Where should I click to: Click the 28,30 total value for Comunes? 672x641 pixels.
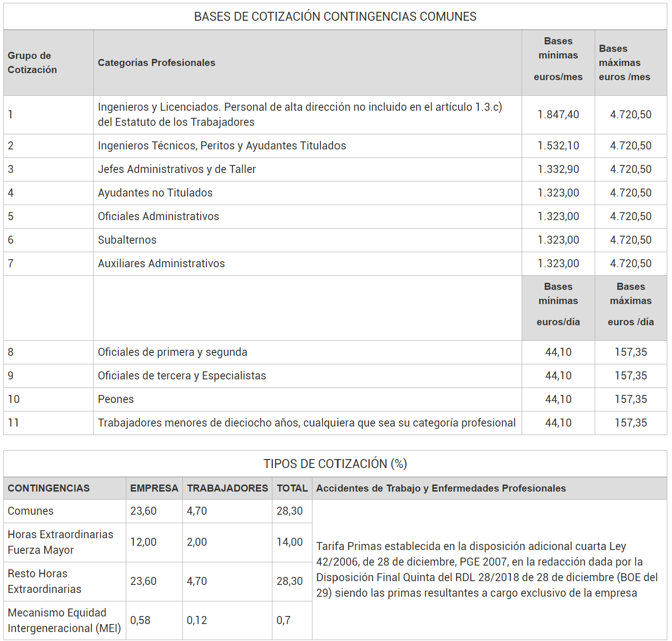click(290, 511)
